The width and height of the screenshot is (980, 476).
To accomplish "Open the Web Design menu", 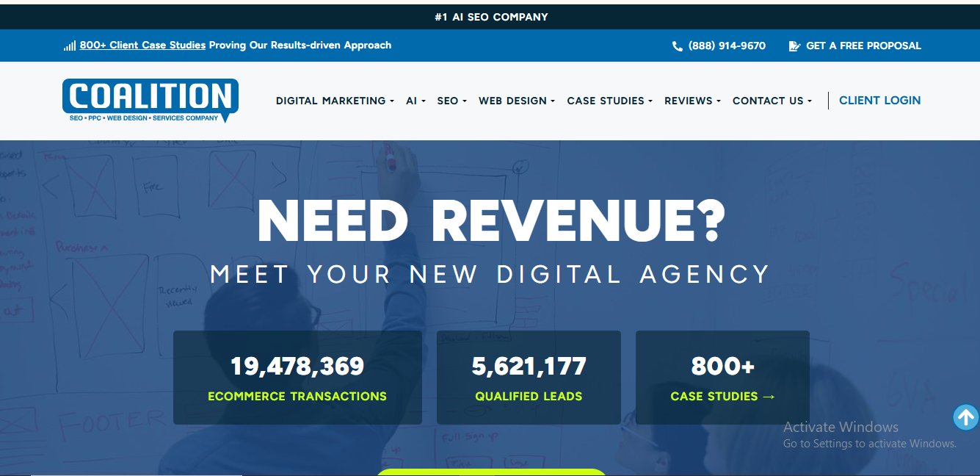I will [x=516, y=101].
